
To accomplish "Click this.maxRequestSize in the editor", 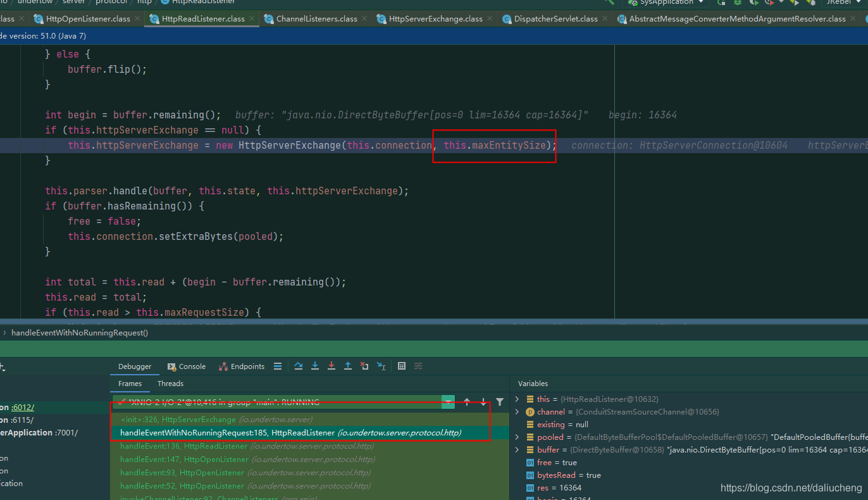I will point(192,313).
